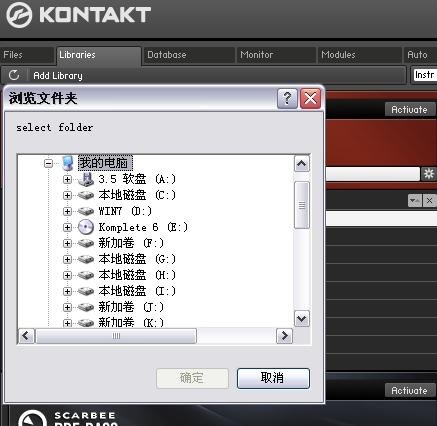Click the drive icon for 新加卷 (J:)

pos(86,307)
